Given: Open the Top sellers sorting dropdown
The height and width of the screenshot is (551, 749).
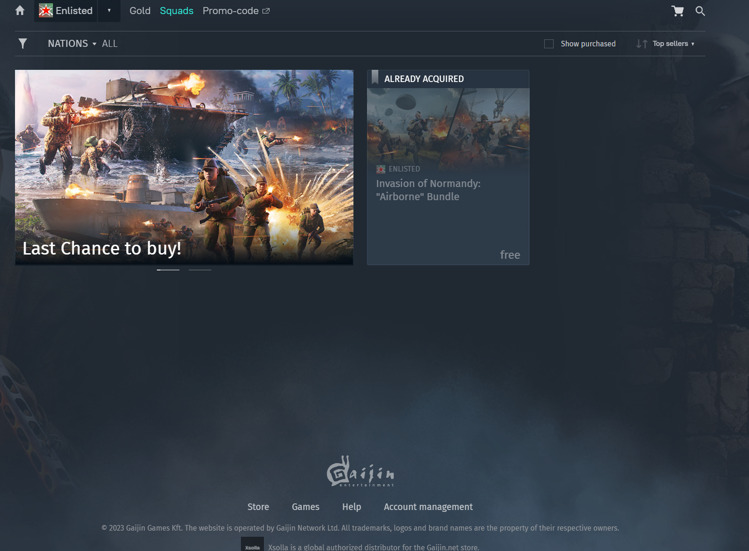Looking at the screenshot, I should (x=672, y=44).
